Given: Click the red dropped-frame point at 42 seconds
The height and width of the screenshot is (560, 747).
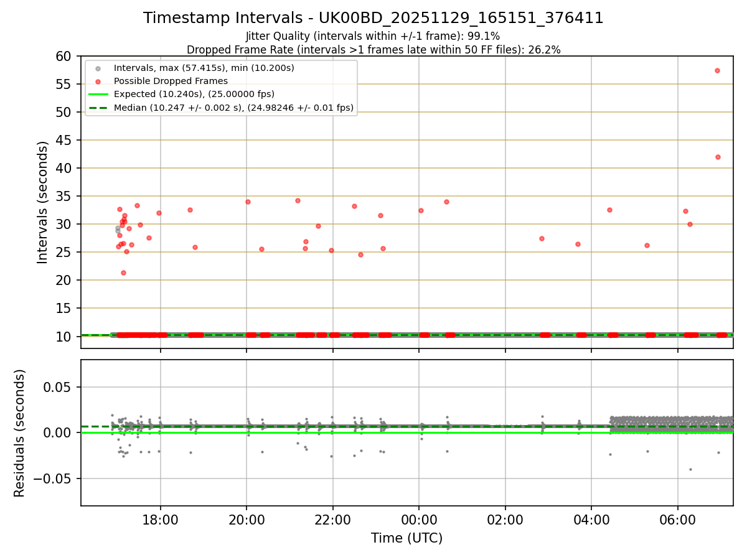Looking at the screenshot, I should click(718, 157).
